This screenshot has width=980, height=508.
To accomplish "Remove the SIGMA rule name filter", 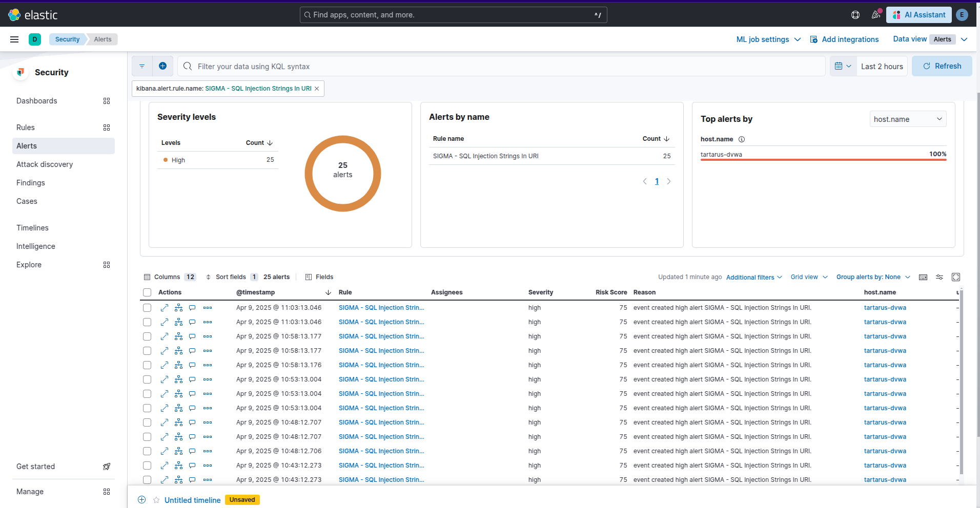I will coord(317,89).
